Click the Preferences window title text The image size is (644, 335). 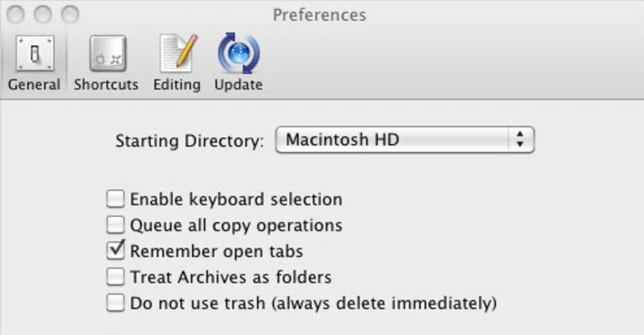tap(319, 15)
